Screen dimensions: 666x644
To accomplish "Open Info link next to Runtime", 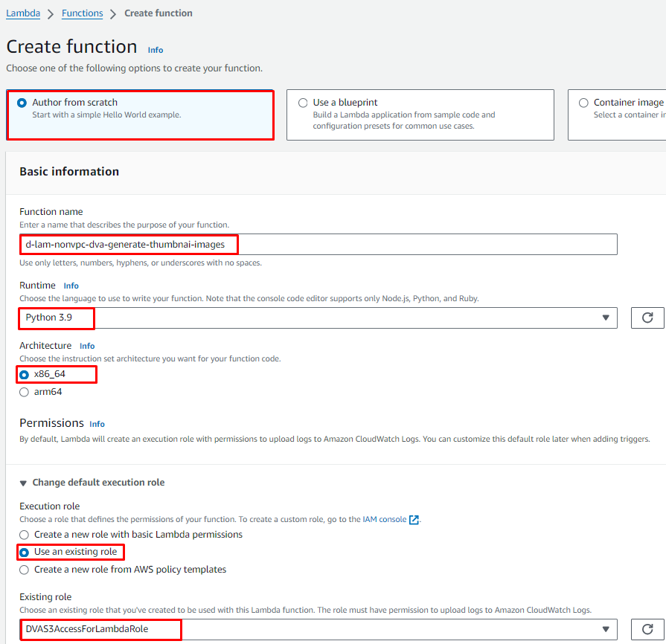I will [71, 286].
